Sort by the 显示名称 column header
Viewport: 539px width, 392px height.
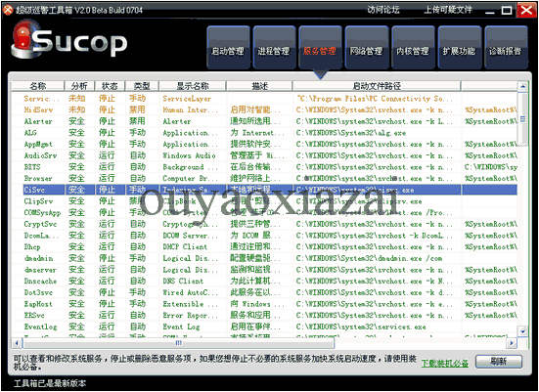(x=193, y=86)
